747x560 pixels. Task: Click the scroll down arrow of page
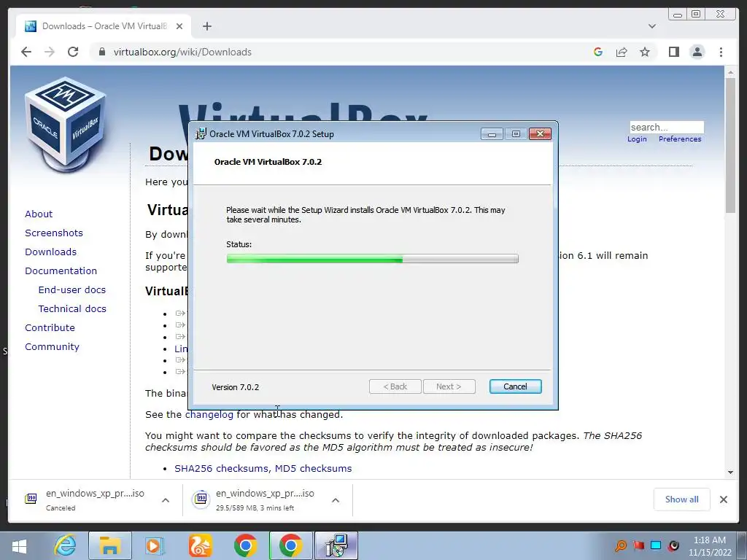(x=730, y=472)
